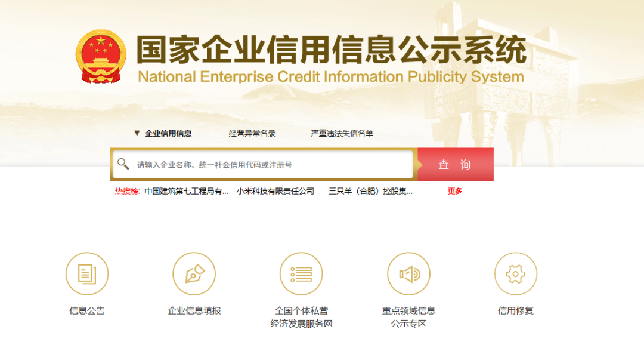
Task: Click the magnifier icon in search box
Action: [123, 164]
